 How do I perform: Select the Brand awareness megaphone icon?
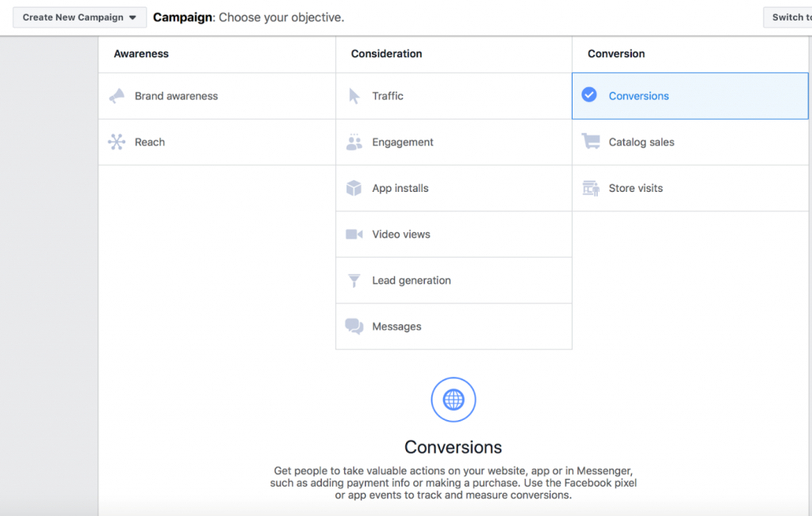[117, 95]
